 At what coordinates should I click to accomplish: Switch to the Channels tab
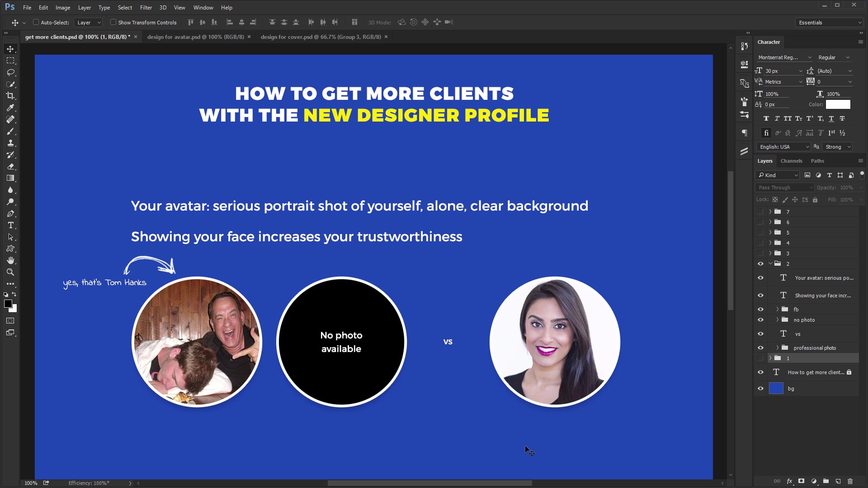791,161
